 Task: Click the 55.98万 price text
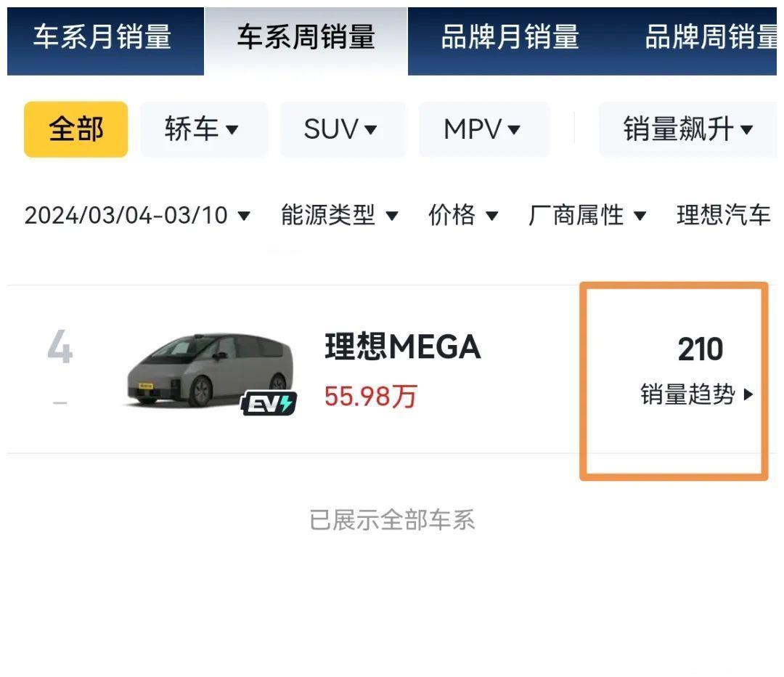coord(370,397)
